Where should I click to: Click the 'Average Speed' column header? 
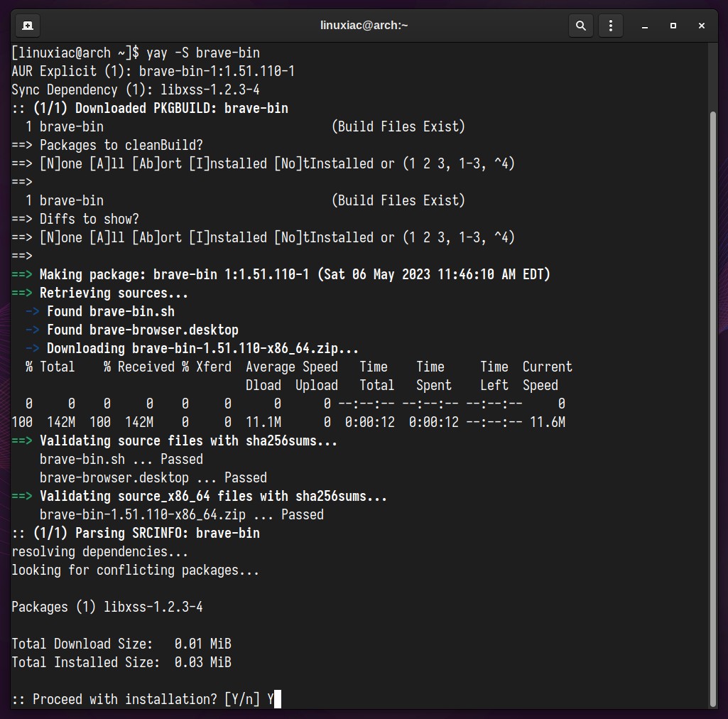[292, 367]
